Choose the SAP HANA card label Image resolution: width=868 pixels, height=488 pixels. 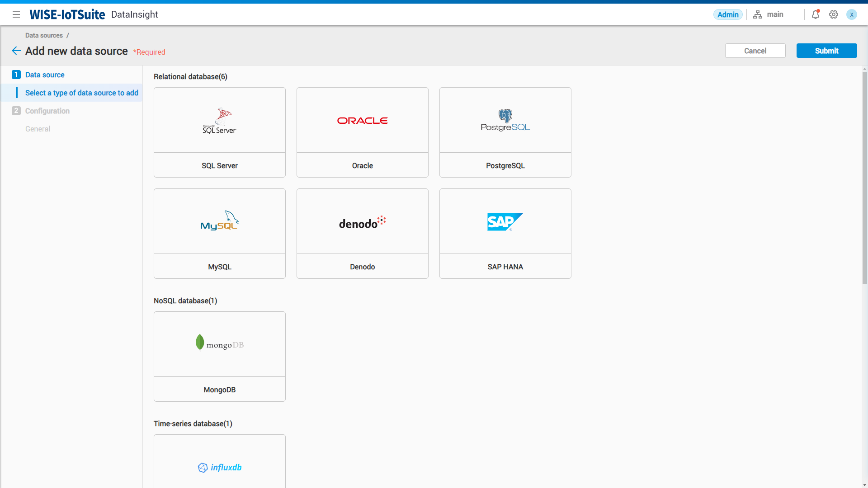tap(505, 267)
